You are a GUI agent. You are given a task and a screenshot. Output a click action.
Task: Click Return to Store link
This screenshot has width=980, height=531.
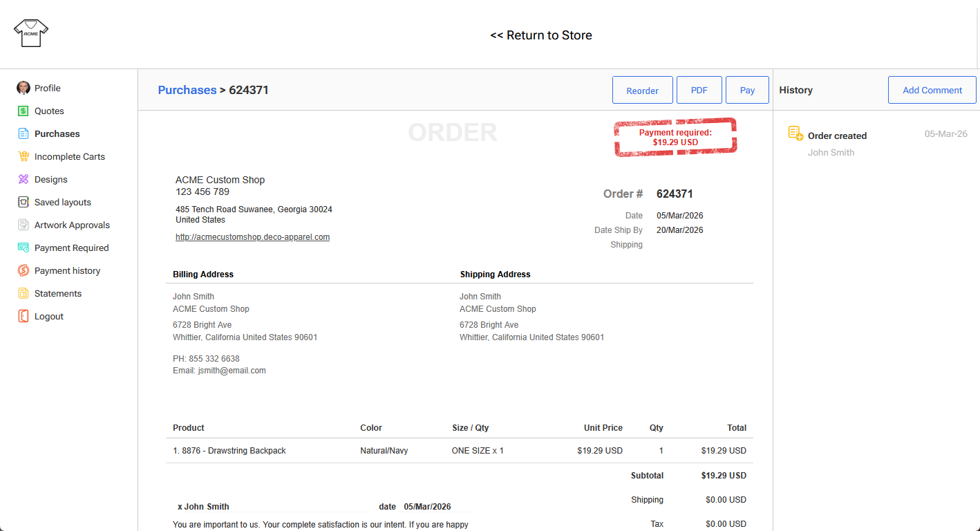click(541, 35)
